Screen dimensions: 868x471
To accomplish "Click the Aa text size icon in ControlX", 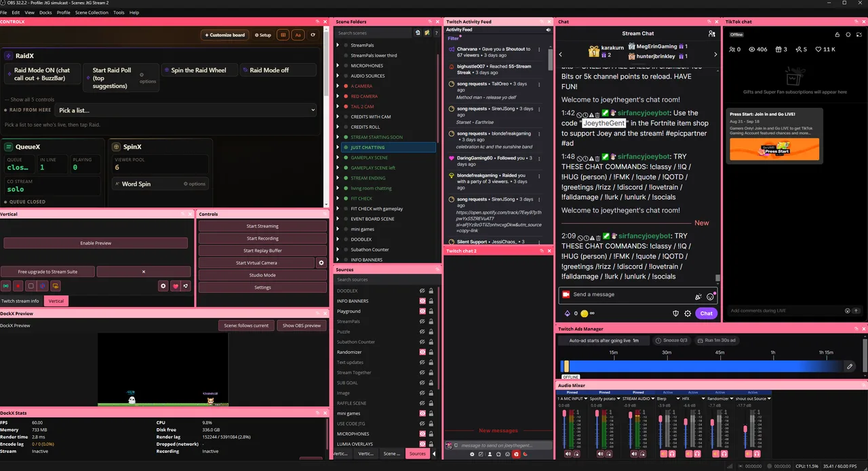I will (x=298, y=35).
